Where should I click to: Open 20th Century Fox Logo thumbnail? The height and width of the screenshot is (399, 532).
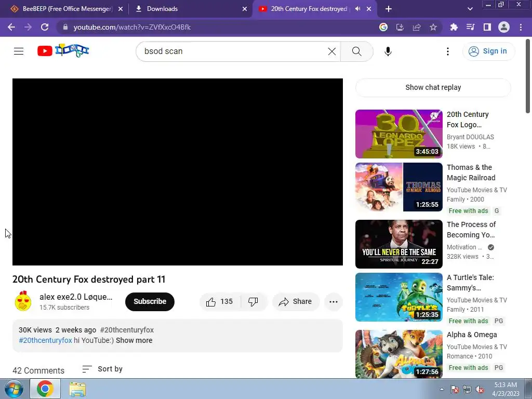(398, 134)
